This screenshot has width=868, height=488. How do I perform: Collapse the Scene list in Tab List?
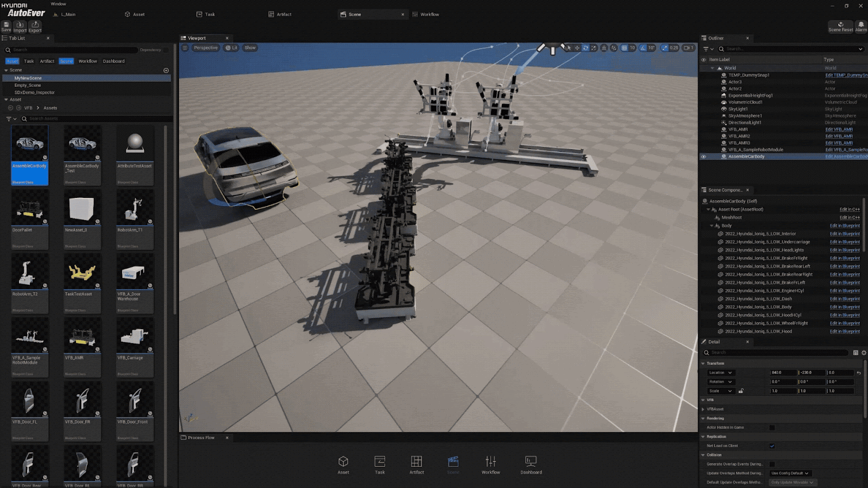pos(6,70)
